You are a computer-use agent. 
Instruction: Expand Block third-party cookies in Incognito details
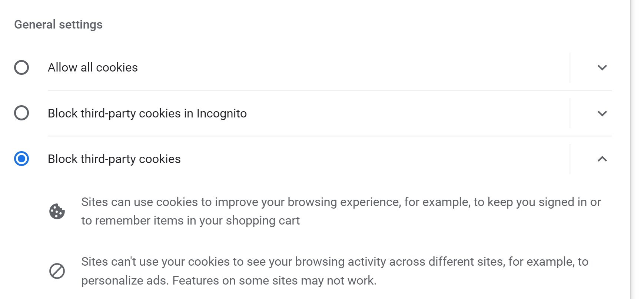click(602, 113)
